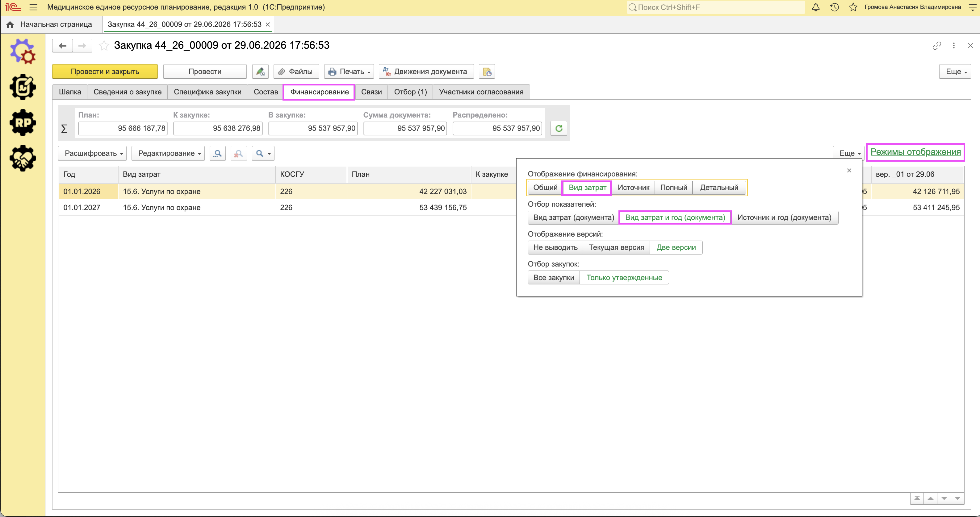The image size is (980, 517).
Task: Click the Режимы отображения link
Action: pos(915,152)
